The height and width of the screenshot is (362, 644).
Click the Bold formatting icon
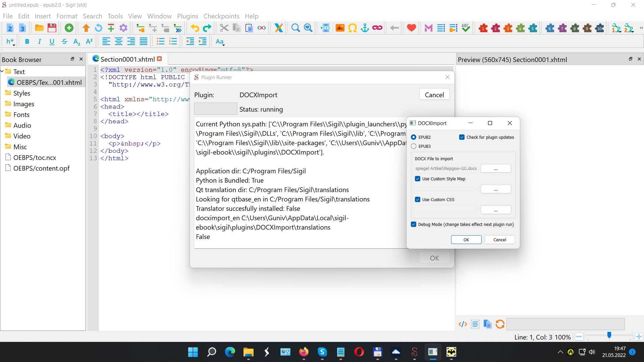pos(27,42)
